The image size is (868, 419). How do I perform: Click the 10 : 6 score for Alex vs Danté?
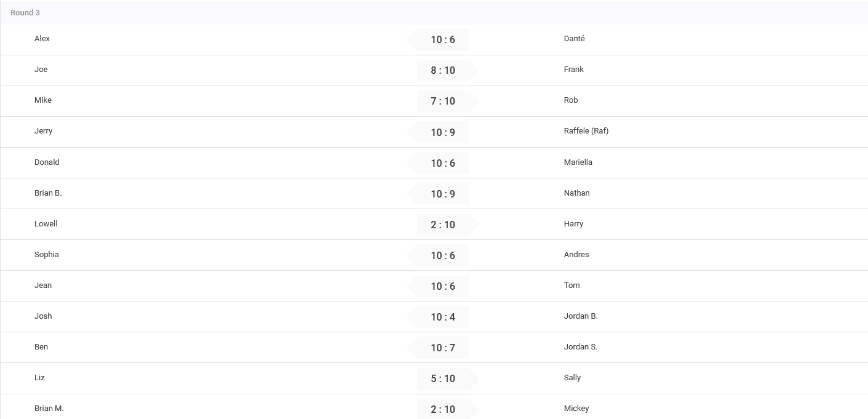coord(442,39)
